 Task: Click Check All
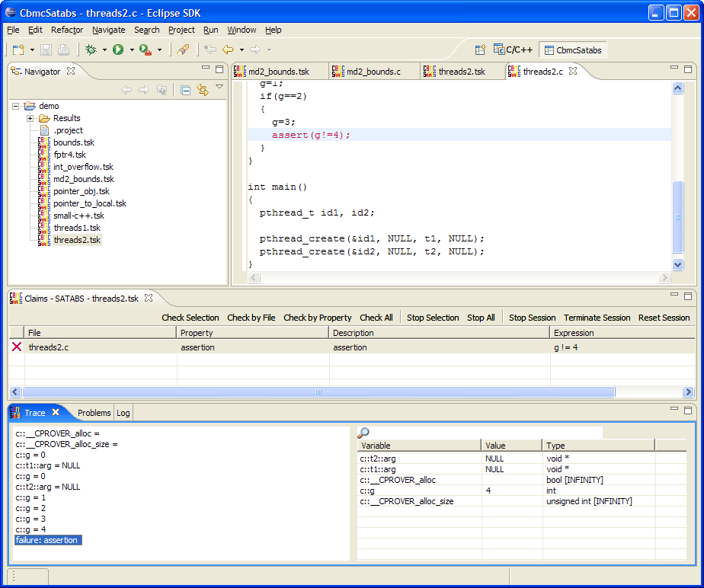376,318
